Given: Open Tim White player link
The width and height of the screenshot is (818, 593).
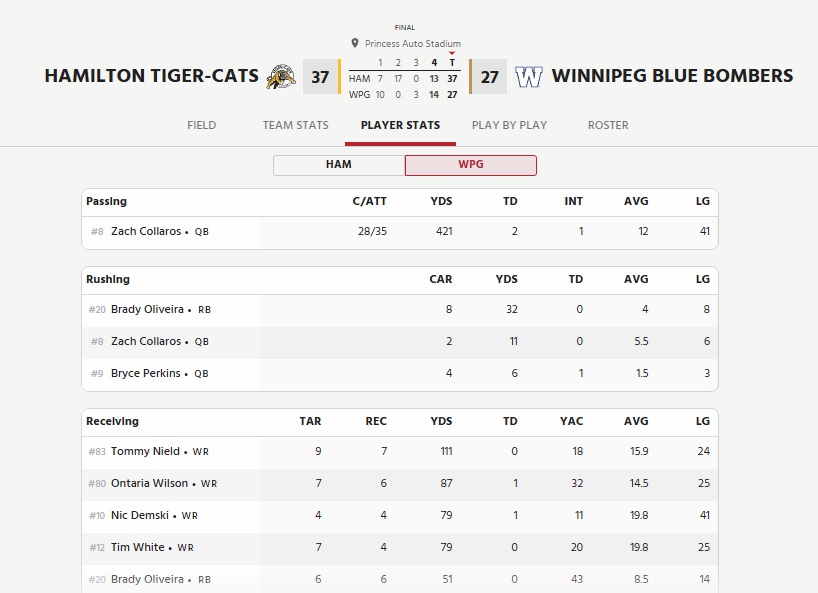Looking at the screenshot, I should tap(138, 547).
